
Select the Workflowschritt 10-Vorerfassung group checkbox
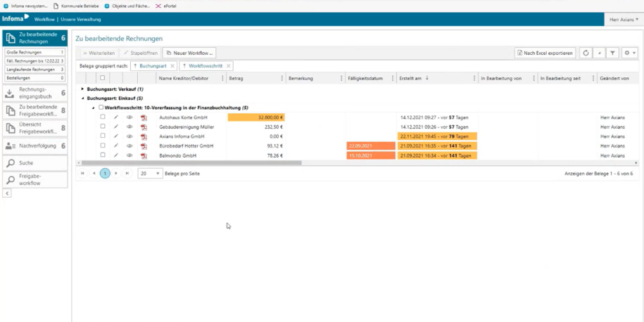(101, 108)
